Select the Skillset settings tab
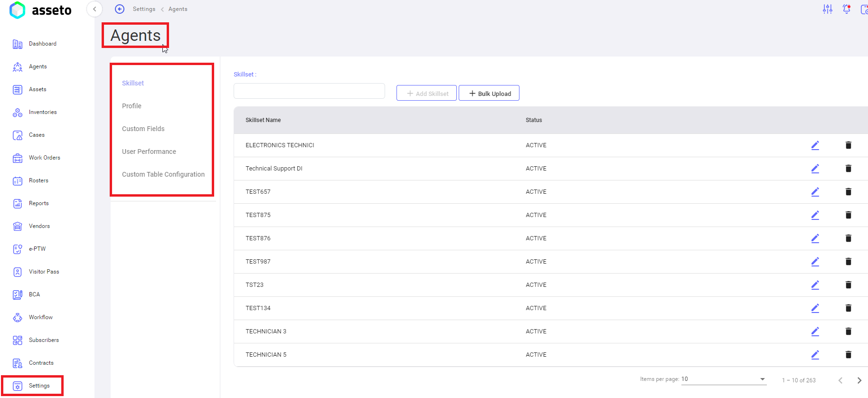Viewport: 868px width, 398px height. (133, 83)
